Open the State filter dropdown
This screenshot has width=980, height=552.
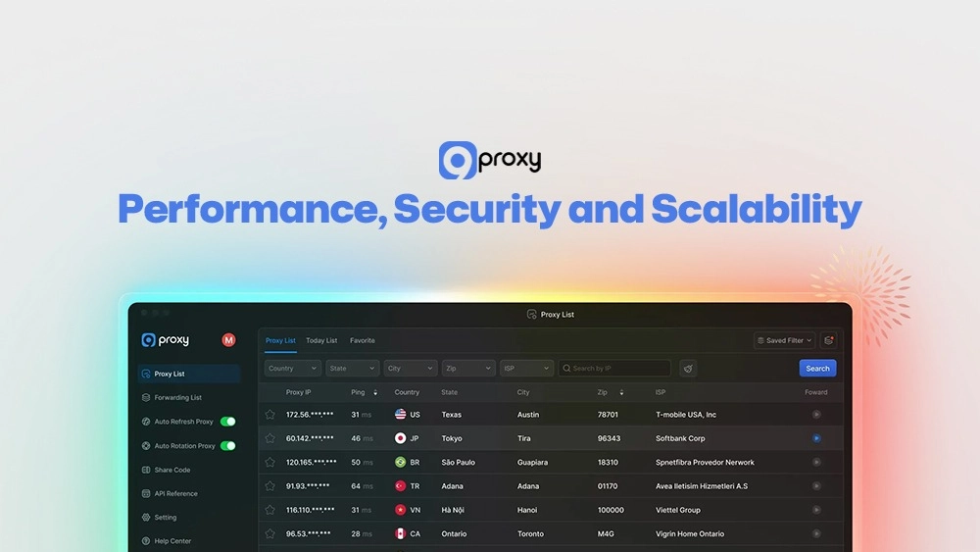tap(353, 369)
